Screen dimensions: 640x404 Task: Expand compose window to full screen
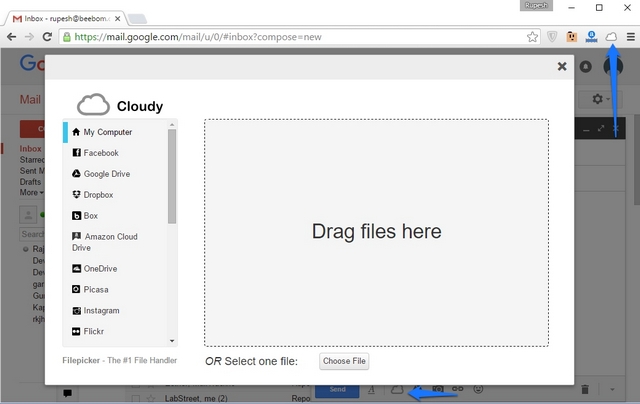click(601, 129)
